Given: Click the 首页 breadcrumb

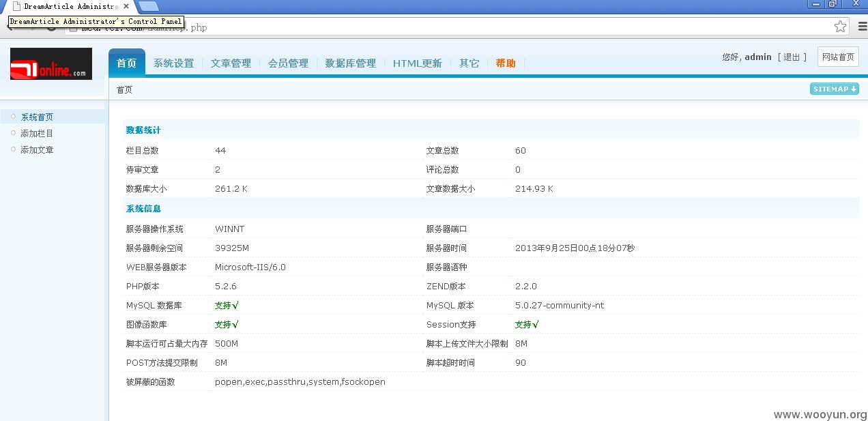Looking at the screenshot, I should [x=124, y=89].
